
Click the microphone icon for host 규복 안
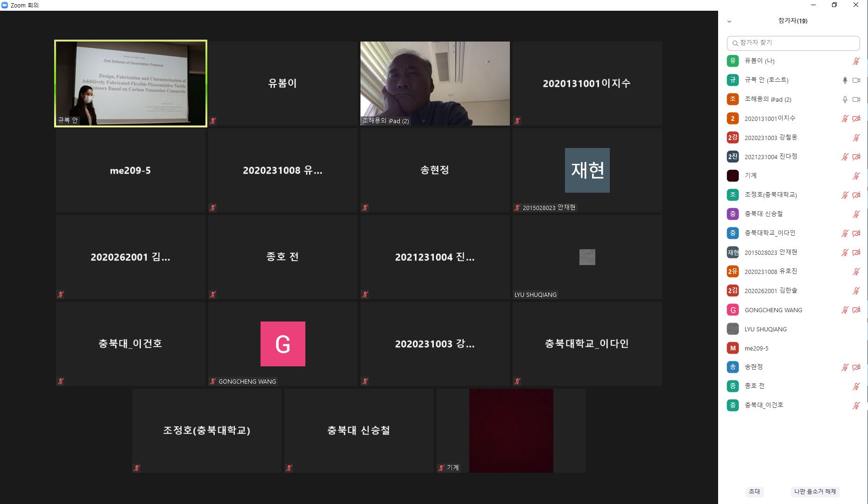click(x=845, y=80)
